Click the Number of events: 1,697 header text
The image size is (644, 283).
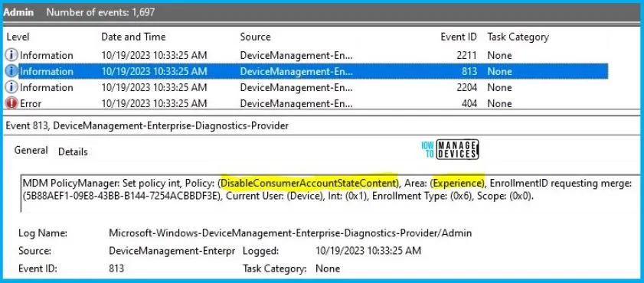(x=100, y=13)
